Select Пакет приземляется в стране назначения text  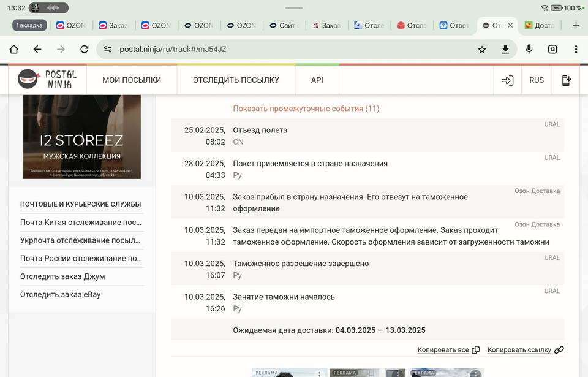pyautogui.click(x=310, y=163)
